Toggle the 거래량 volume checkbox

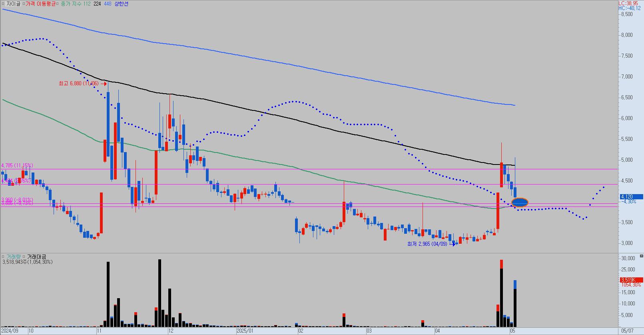tap(3, 257)
